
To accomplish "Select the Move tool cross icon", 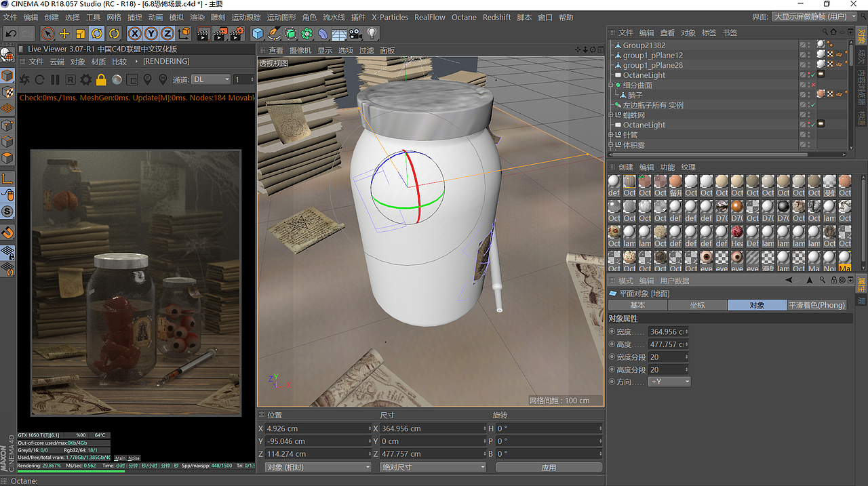I will tap(64, 33).
